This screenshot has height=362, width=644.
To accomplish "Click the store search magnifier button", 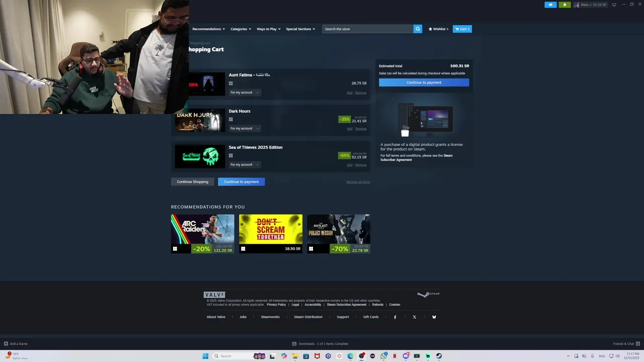I will click(x=418, y=29).
